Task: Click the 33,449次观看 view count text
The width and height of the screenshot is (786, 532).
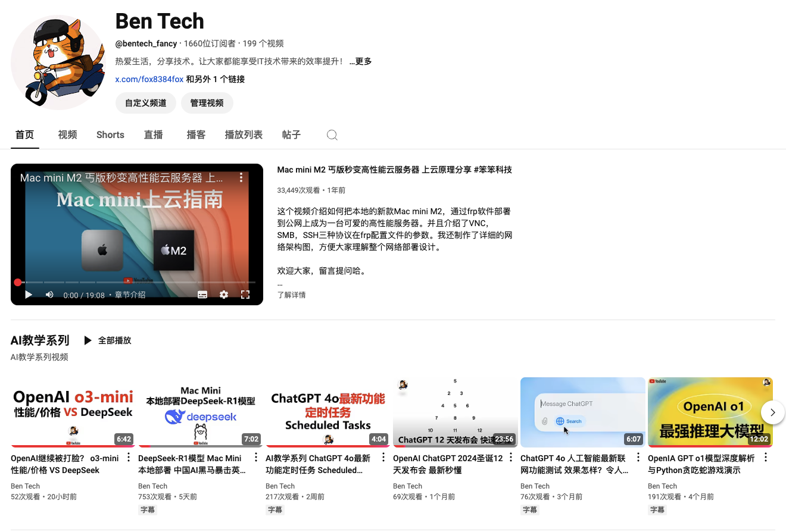Action: pyautogui.click(x=298, y=190)
